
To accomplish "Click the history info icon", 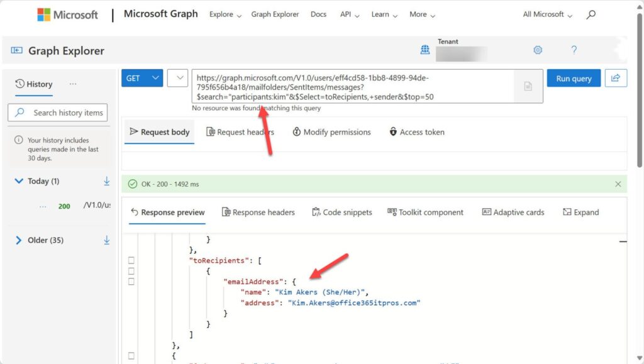I will point(18,140).
